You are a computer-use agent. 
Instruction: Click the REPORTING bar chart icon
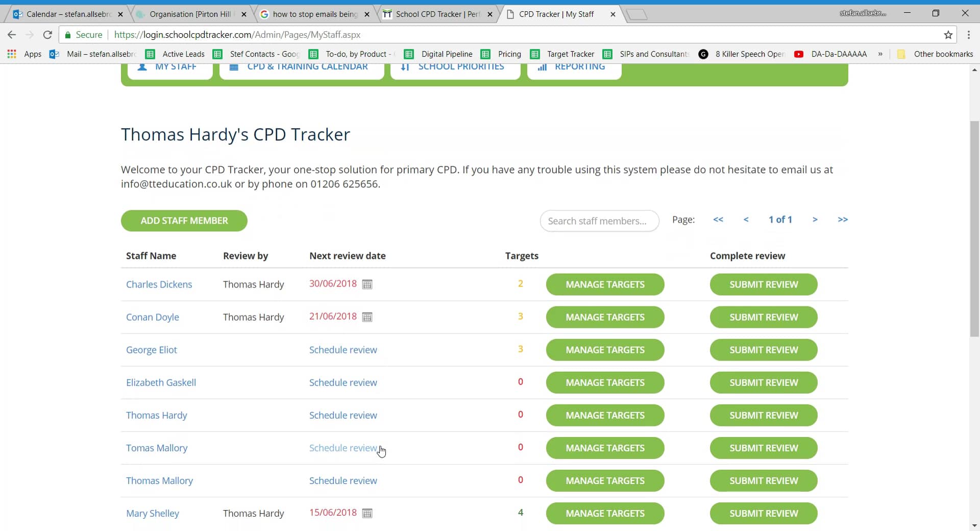coord(543,66)
